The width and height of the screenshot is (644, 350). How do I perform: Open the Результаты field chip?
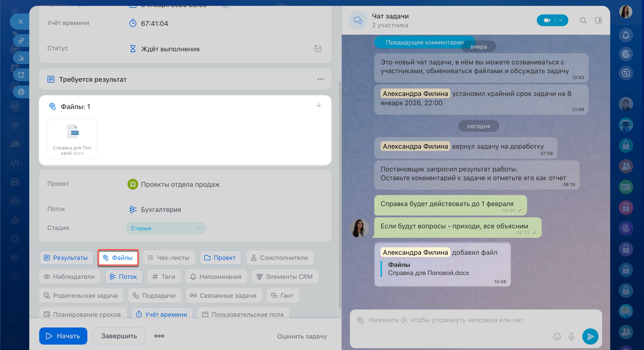click(66, 257)
